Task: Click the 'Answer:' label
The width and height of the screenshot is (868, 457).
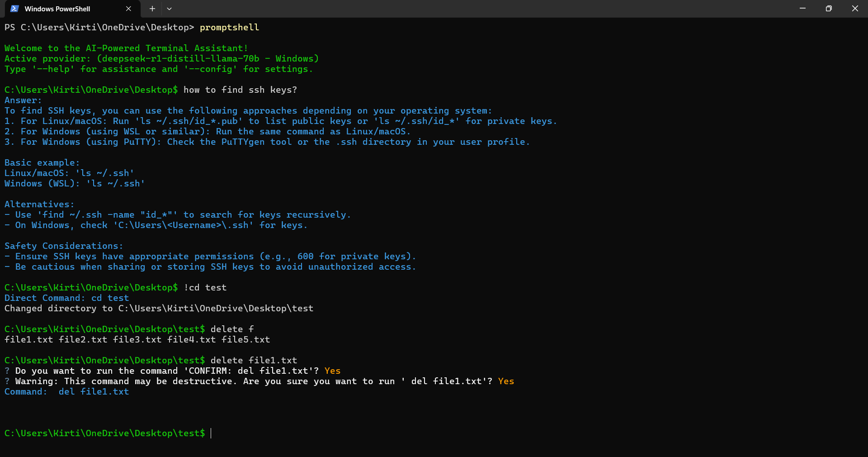Action: [23, 100]
